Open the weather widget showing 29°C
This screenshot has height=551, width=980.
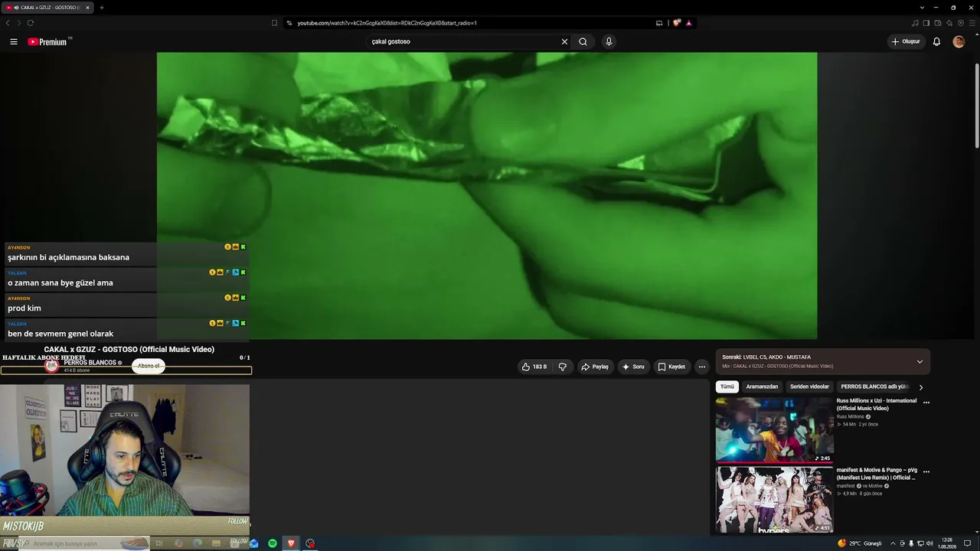[x=860, y=543]
